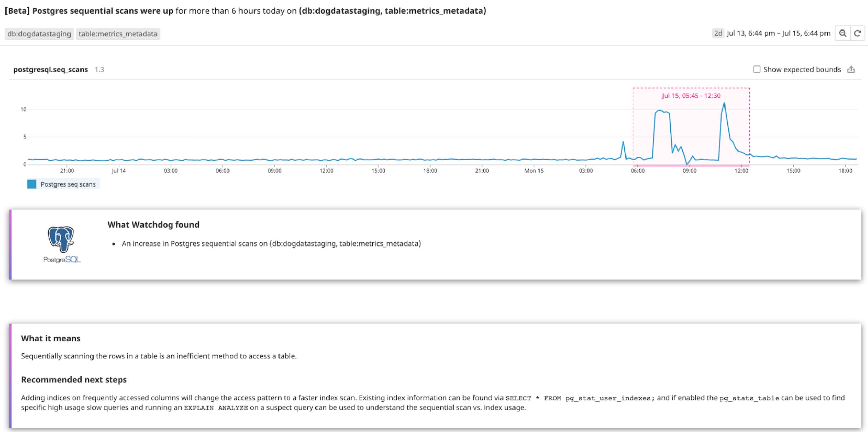Select the Jul 15, 05:45 - 12:30 anomaly label
Screen dimensions: 868x432
[x=691, y=96]
